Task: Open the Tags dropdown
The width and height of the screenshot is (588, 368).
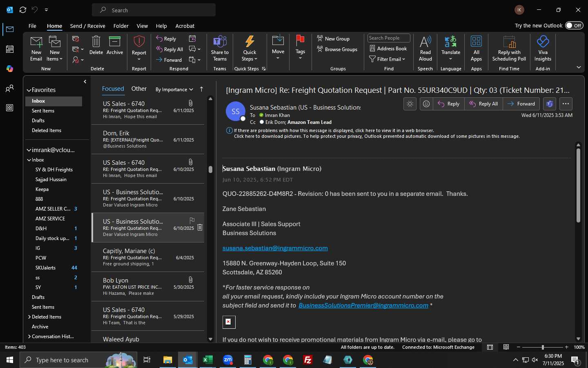Action: coord(300,48)
